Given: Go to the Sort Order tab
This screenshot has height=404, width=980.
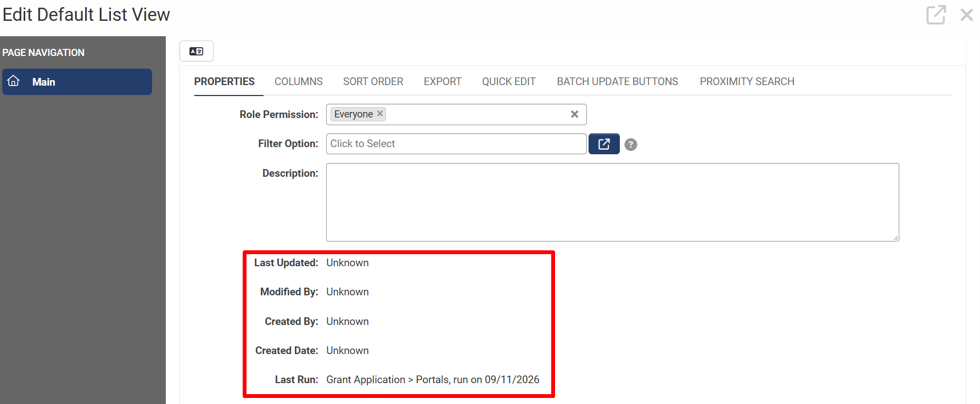Looking at the screenshot, I should 373,81.
